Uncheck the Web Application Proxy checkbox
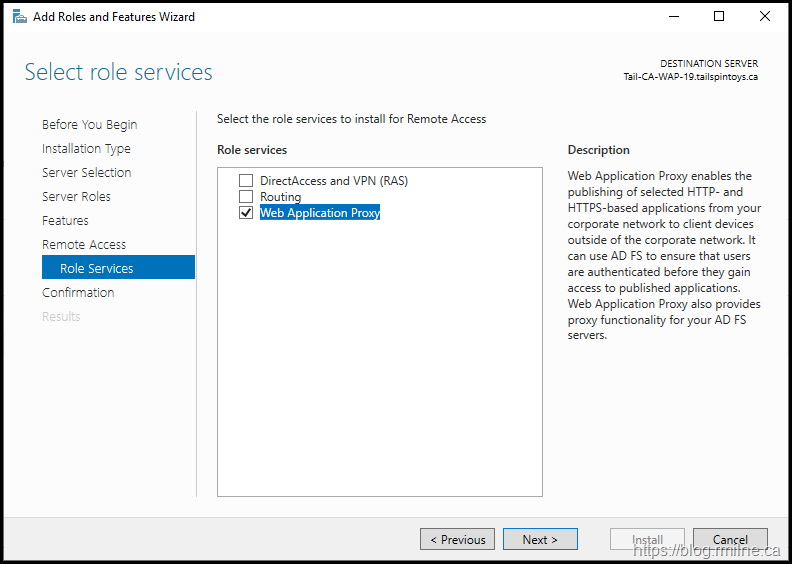 point(246,213)
